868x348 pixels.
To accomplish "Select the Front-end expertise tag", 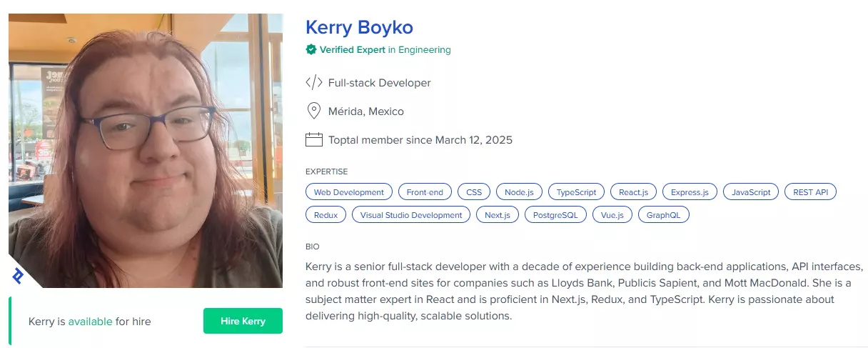I will point(425,192).
